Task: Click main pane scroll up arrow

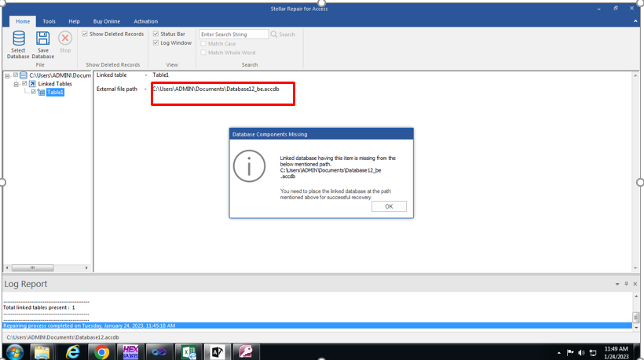Action: tap(635, 76)
